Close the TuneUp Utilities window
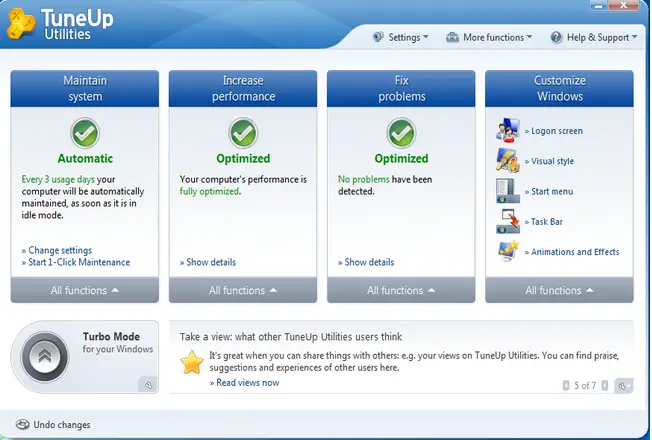The image size is (652, 440). tap(623, 5)
